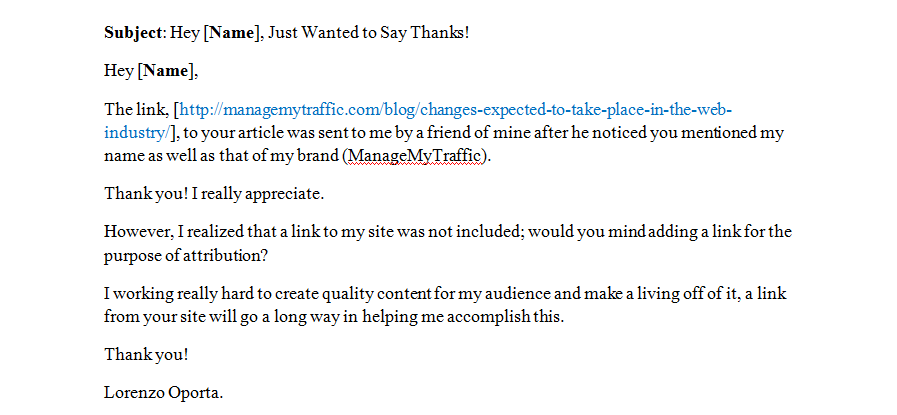Click "purpose of attribution?" line

pos(186,255)
